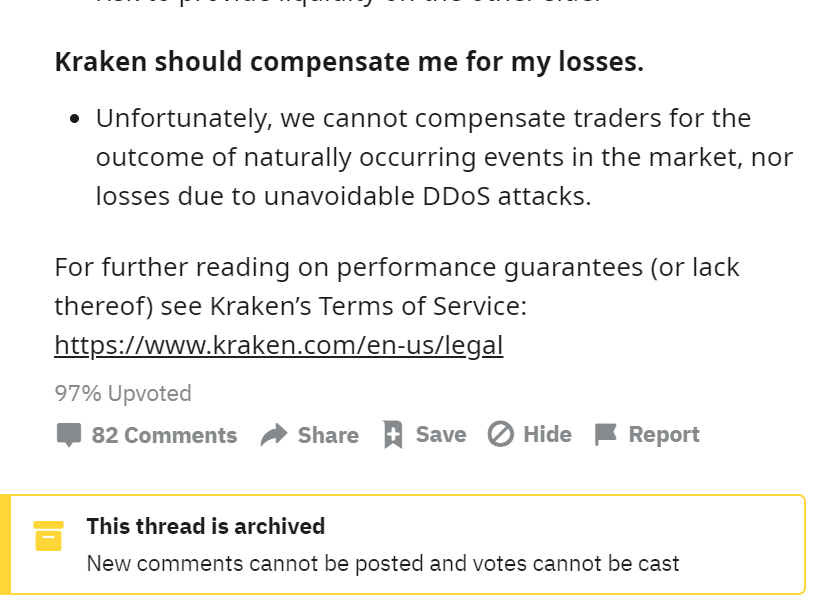Click the speech bubble comments icon
Viewport: 834px width, 611px height.
pos(68,435)
